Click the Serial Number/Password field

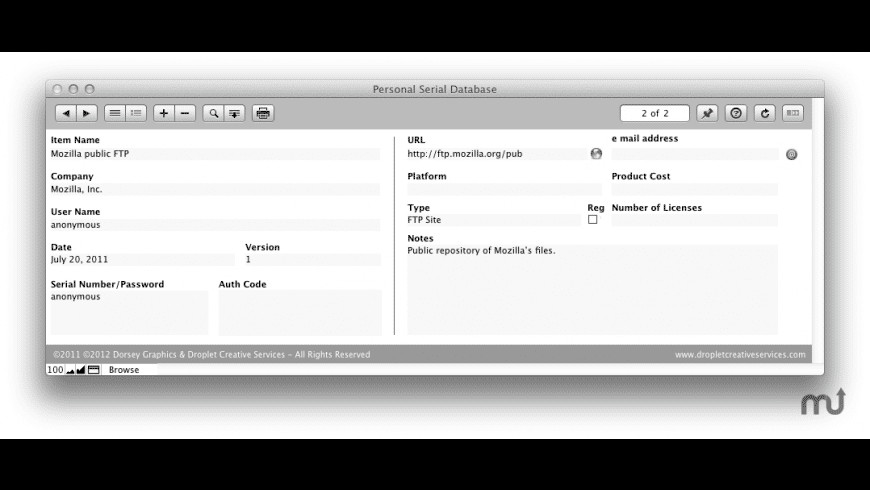(x=129, y=312)
